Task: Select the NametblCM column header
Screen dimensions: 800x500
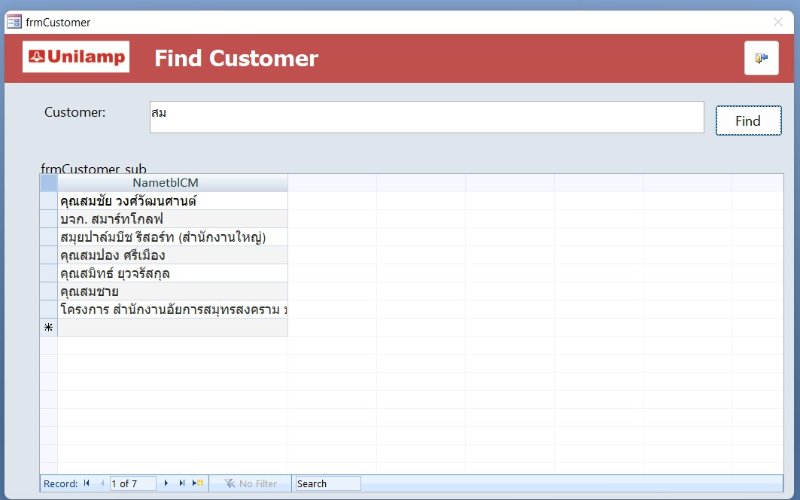Action: (x=172, y=183)
